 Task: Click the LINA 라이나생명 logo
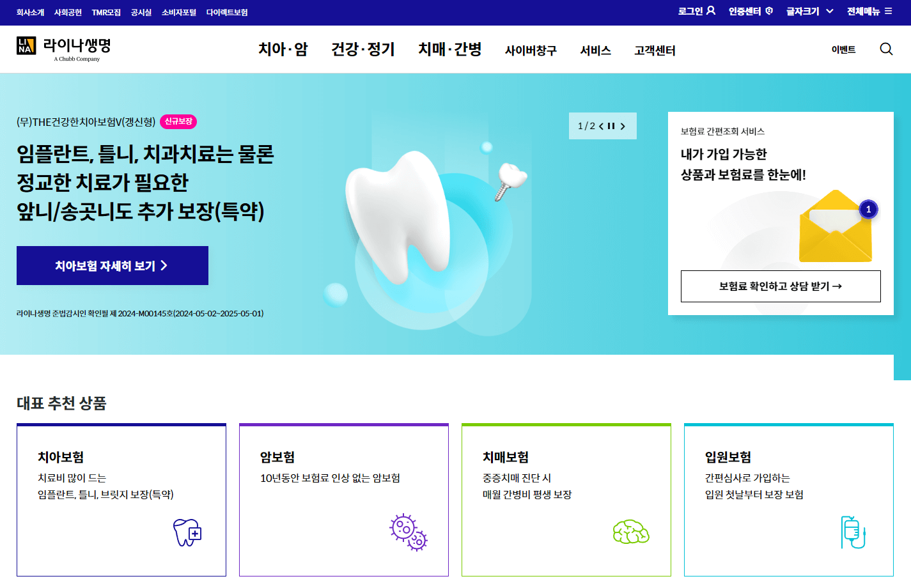(x=64, y=49)
